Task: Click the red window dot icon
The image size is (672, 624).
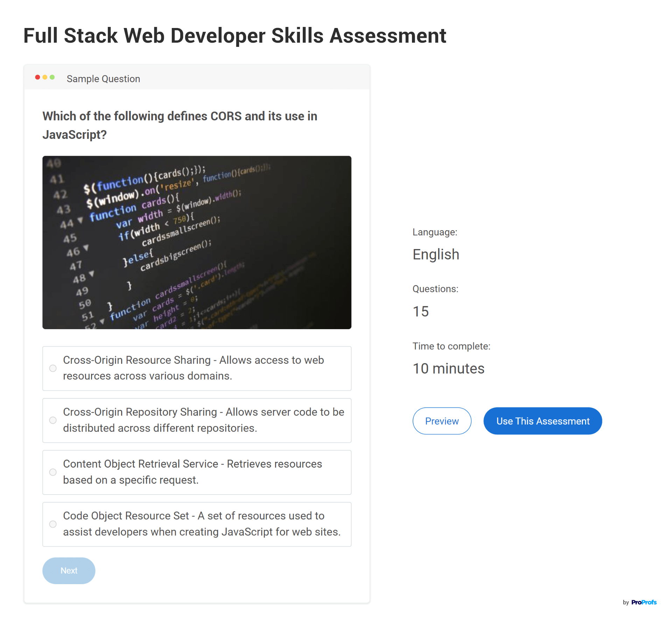Action: [x=37, y=77]
